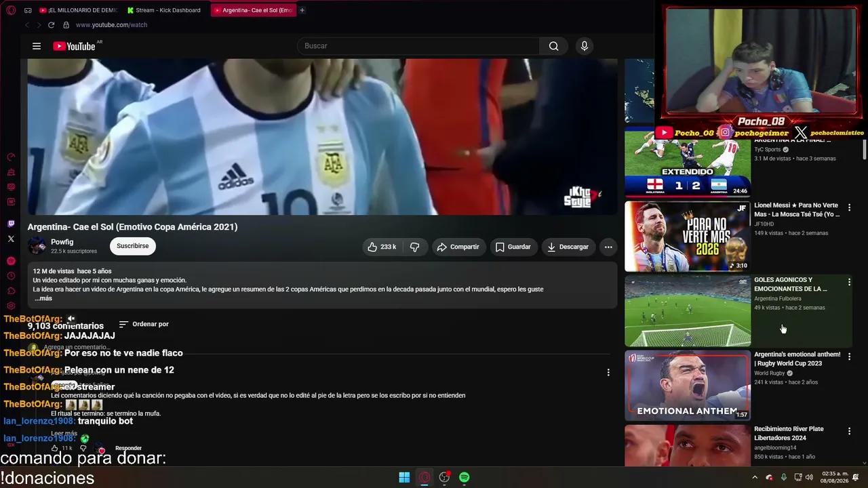Open Opera settings gear in the sidebar
The width and height of the screenshot is (868, 488).
(x=11, y=306)
